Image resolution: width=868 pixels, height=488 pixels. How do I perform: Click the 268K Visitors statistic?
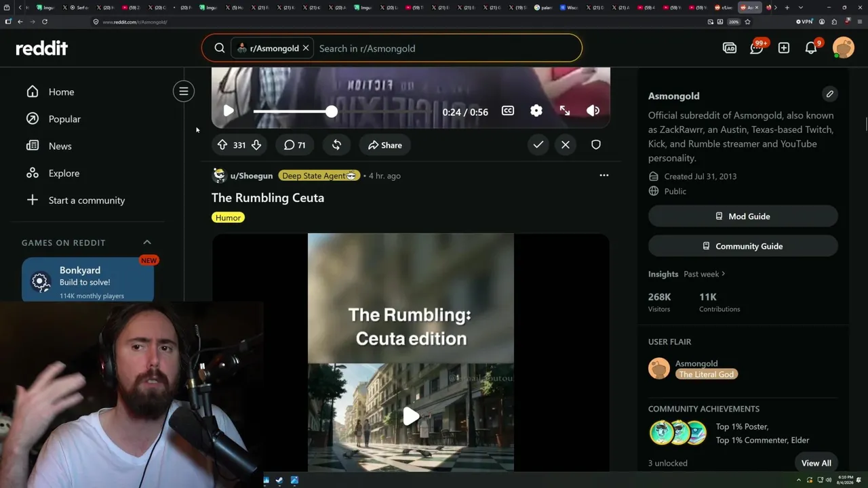[x=660, y=302]
